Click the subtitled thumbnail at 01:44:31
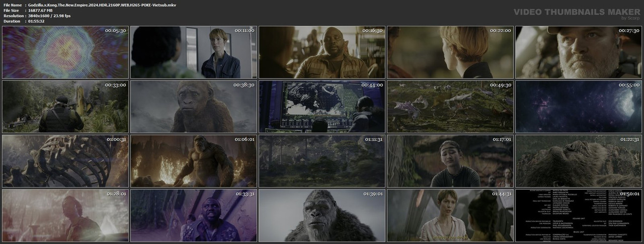Viewport: 644px width, 244px height. pyautogui.click(x=450, y=215)
